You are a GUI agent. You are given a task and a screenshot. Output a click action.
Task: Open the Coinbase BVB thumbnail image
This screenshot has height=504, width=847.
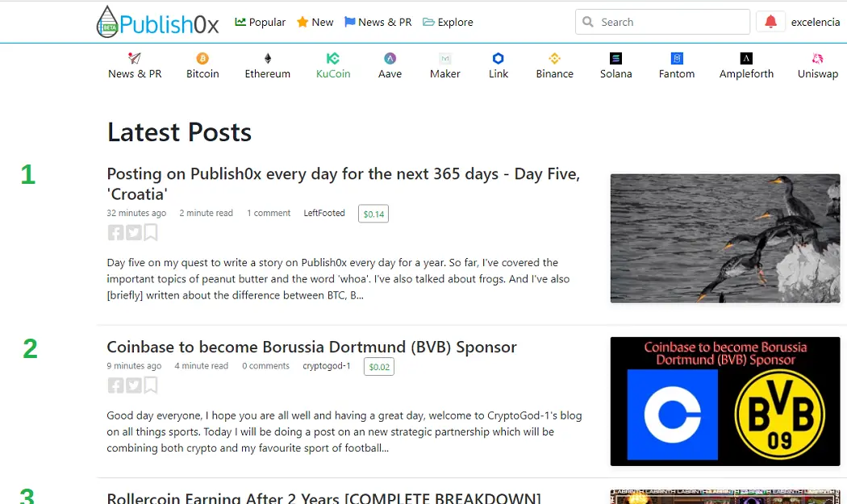coord(725,402)
